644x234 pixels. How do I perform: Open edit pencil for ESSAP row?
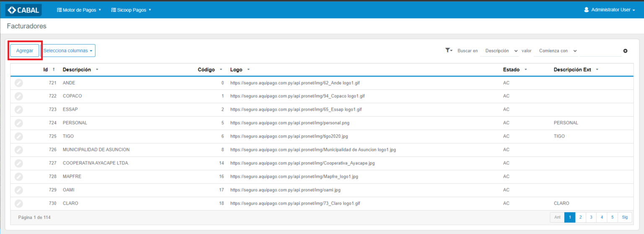(x=18, y=110)
